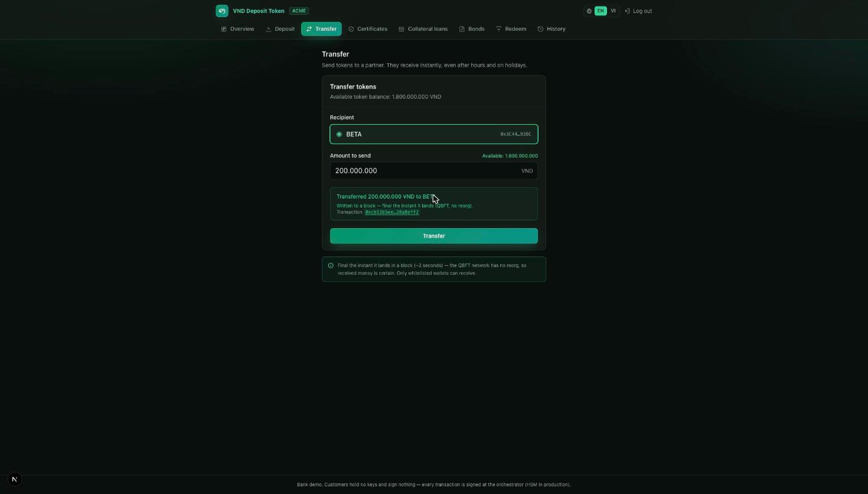Click the QBFT network info notice text
The width and height of the screenshot is (868, 494).
pyautogui.click(x=432, y=269)
